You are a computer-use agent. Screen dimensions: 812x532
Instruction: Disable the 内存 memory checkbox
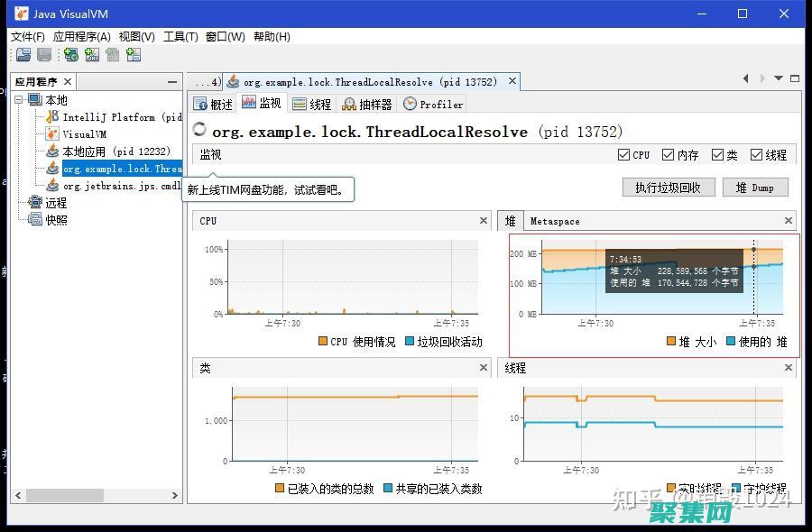click(x=667, y=154)
